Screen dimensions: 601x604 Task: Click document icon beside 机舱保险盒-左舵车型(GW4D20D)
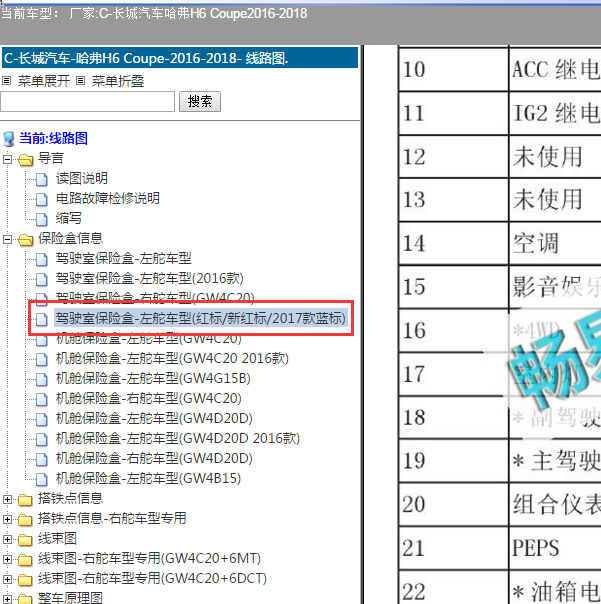pyautogui.click(x=42, y=420)
